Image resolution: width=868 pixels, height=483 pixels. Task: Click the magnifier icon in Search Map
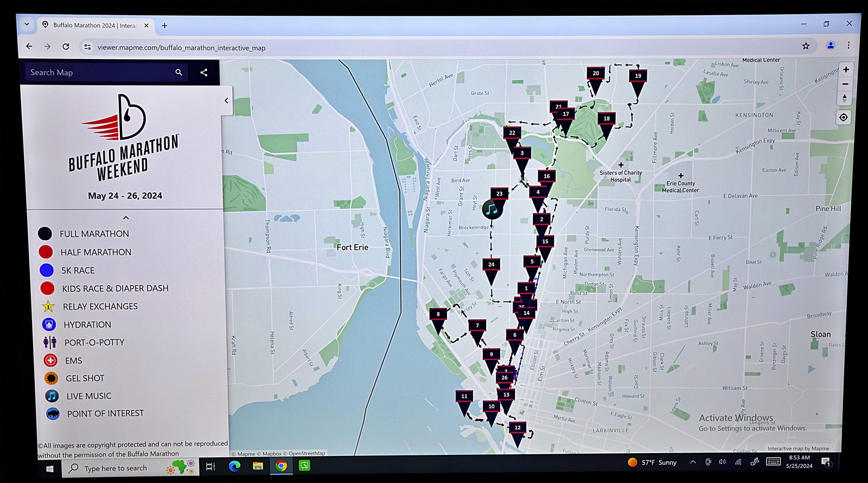pos(178,72)
